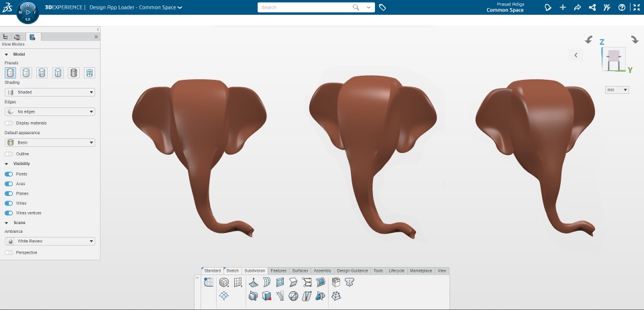
Task: Click the delete cube with red X icon
Action: pyautogui.click(x=267, y=296)
